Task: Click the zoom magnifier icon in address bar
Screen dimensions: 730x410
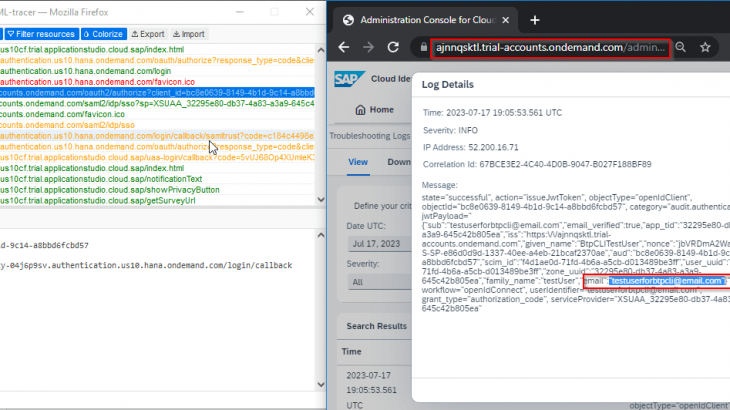Action: 681,47
